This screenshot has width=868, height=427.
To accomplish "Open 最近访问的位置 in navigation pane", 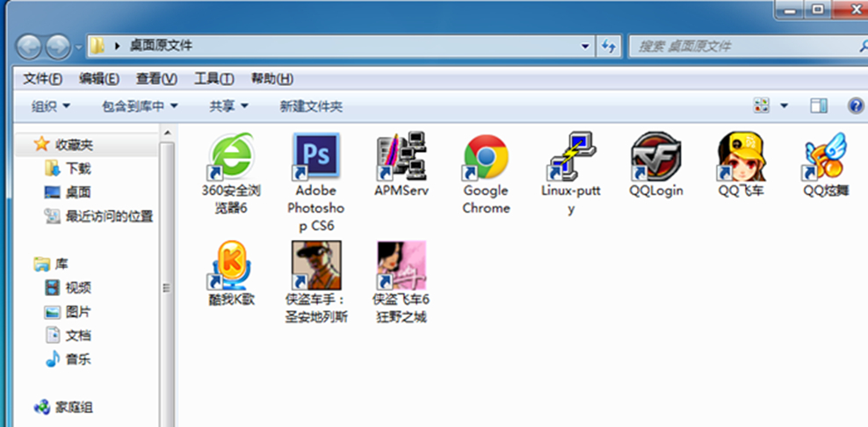I will [x=109, y=216].
